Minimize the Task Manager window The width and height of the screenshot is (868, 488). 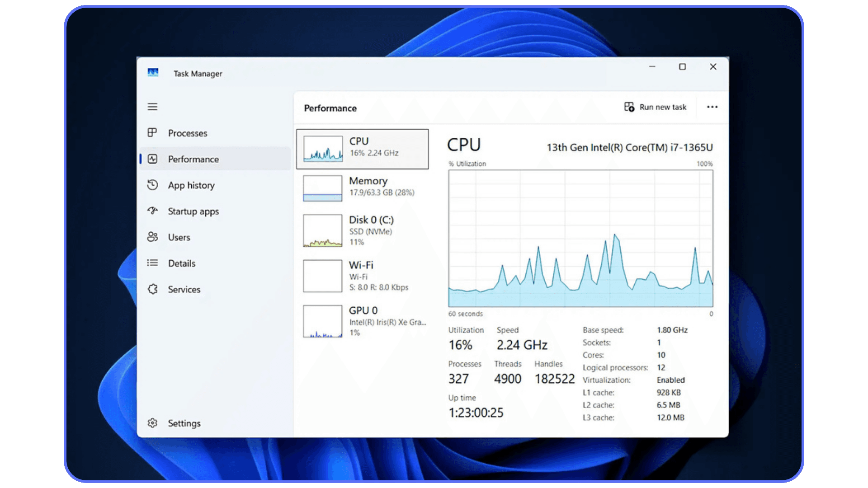(652, 67)
